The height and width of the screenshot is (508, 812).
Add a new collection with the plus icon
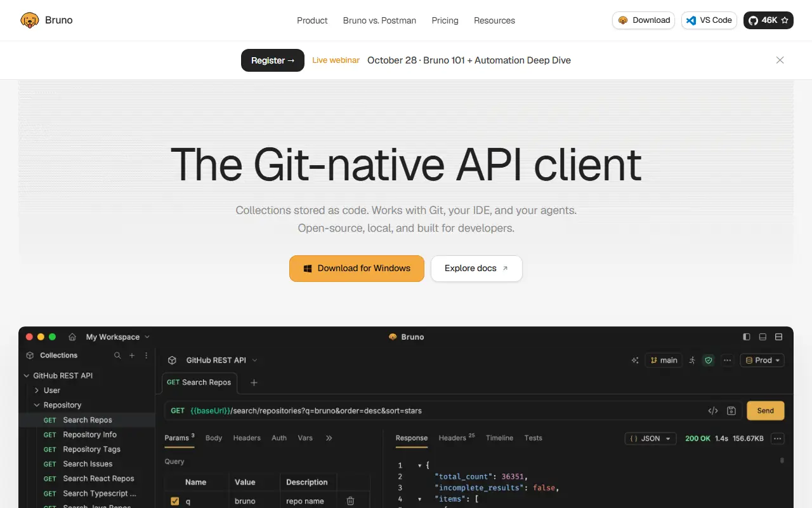click(132, 356)
